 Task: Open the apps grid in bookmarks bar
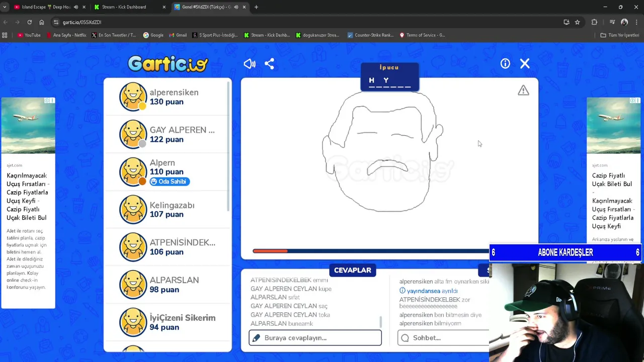(5, 35)
